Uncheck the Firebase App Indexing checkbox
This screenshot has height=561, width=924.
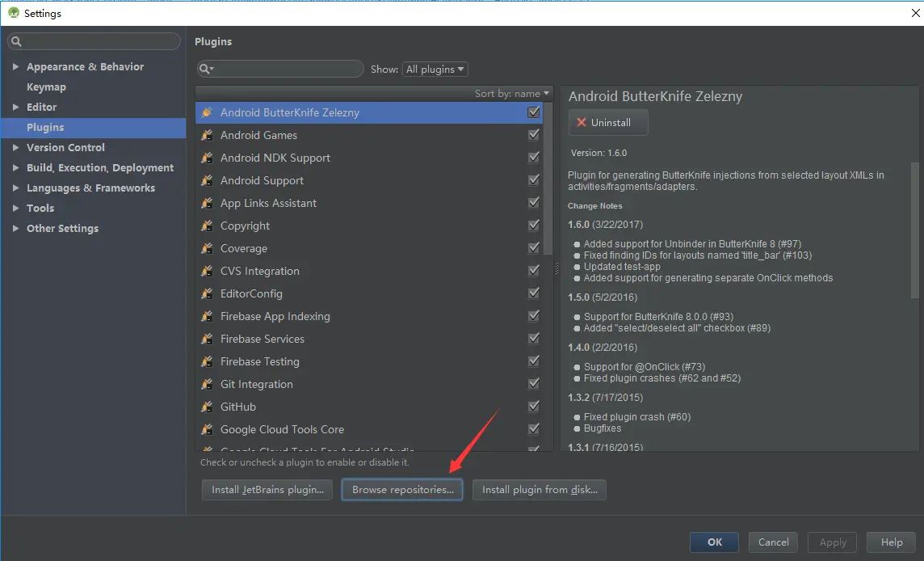click(x=534, y=315)
